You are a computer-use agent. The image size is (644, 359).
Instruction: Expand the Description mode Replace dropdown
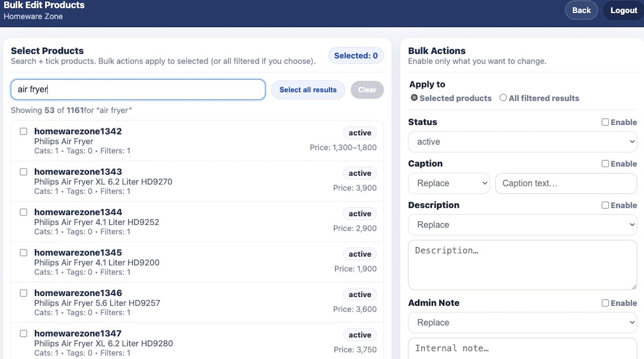pos(522,225)
